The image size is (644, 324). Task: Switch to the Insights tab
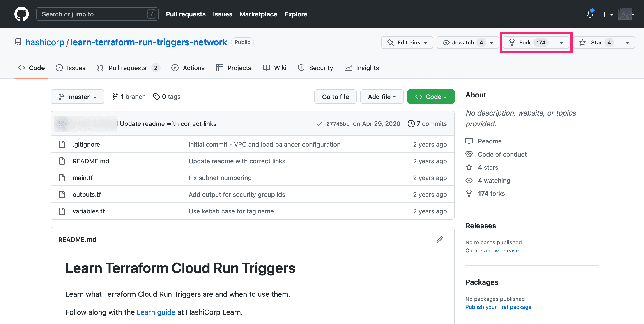pyautogui.click(x=362, y=68)
